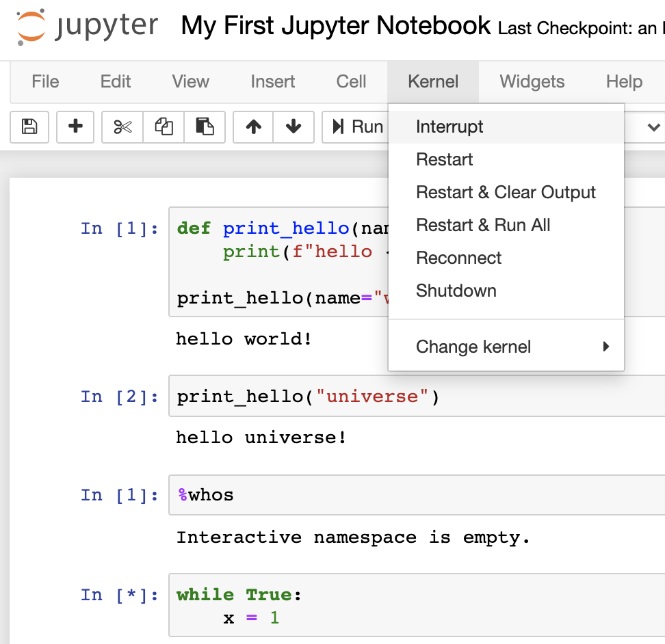
Task: Click the Run button in the toolbar
Action: point(356,126)
